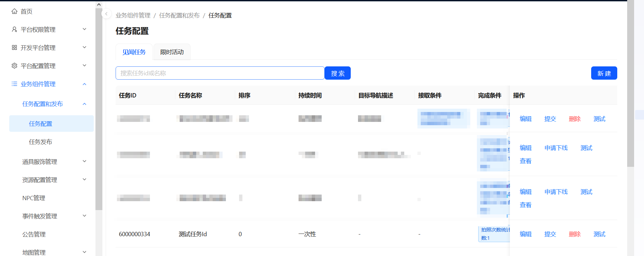The width and height of the screenshot is (644, 256).
Task: Expand the 资源配置管理 submenu chevron
Action: coord(85,180)
